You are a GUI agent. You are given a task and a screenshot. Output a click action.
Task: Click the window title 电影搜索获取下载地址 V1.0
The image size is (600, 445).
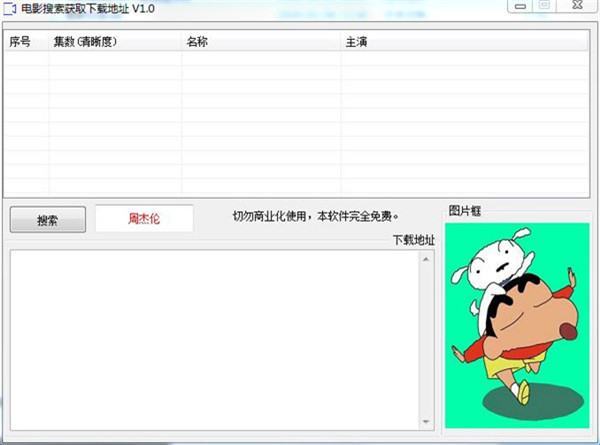point(88,8)
